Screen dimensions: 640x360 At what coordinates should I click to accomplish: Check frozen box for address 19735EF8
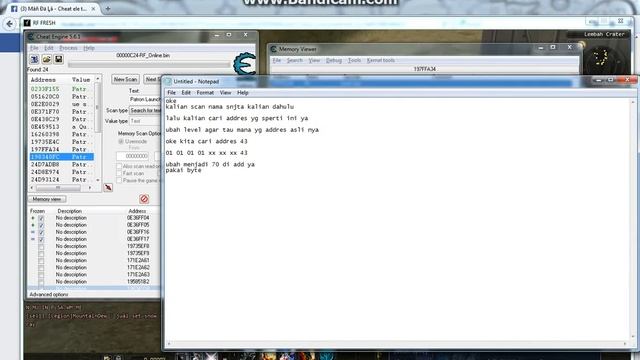(41, 247)
